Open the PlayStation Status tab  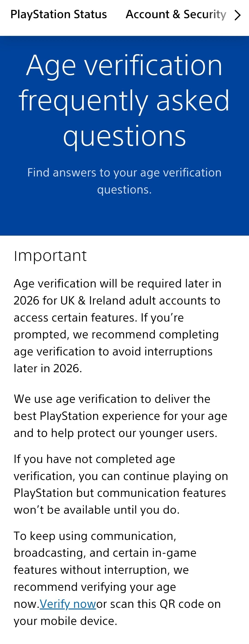click(x=59, y=15)
